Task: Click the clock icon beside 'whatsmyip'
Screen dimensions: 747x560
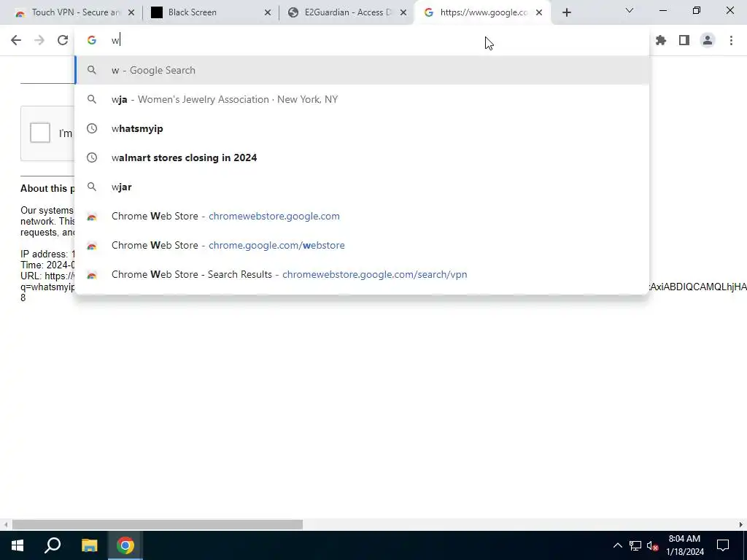Action: click(x=92, y=128)
